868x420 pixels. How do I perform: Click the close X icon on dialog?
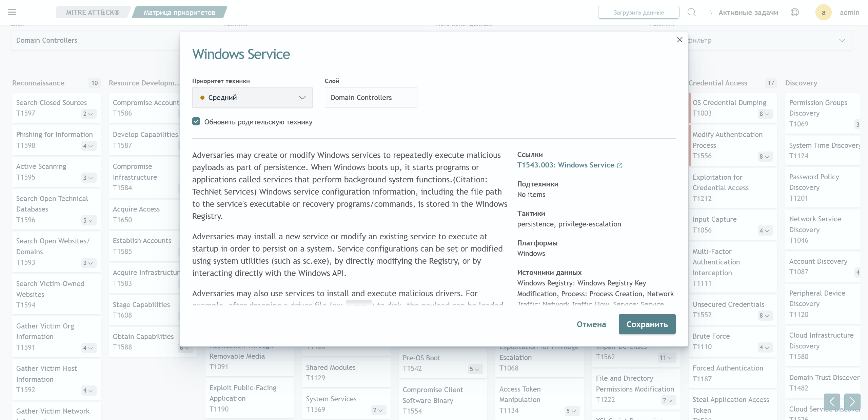tap(680, 39)
